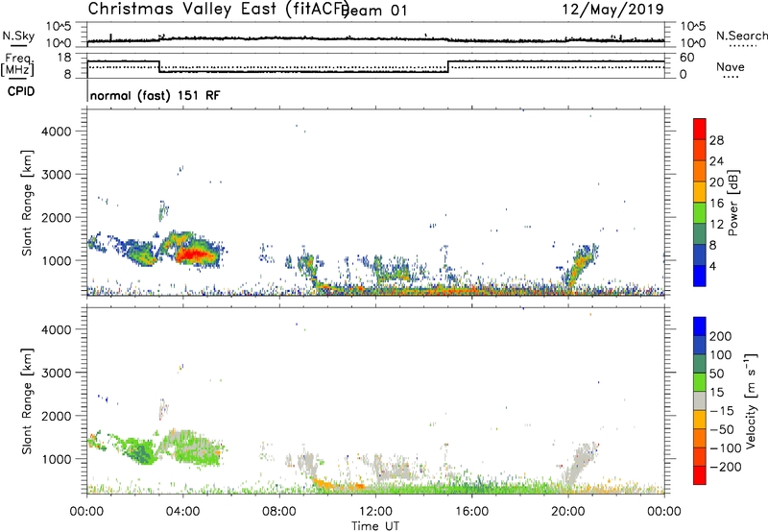Click the red bottom segment of Velocity colorbar
768x532 pixels.
(700, 475)
